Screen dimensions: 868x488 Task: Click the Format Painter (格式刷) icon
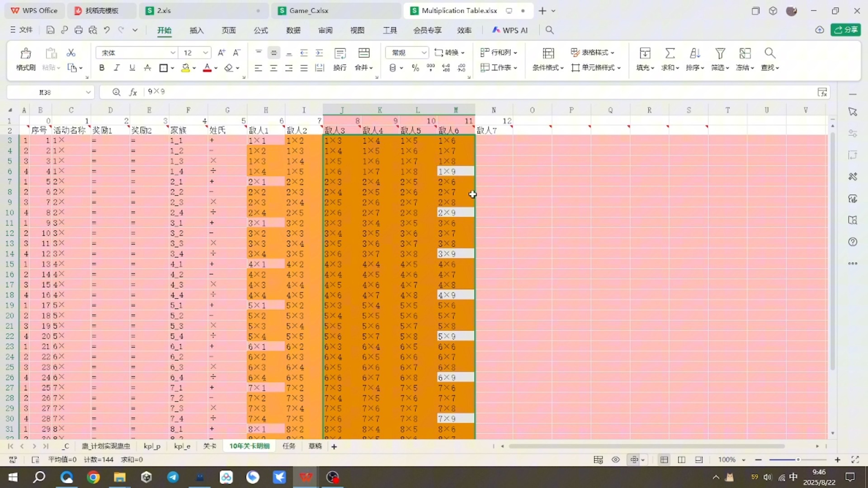click(26, 54)
